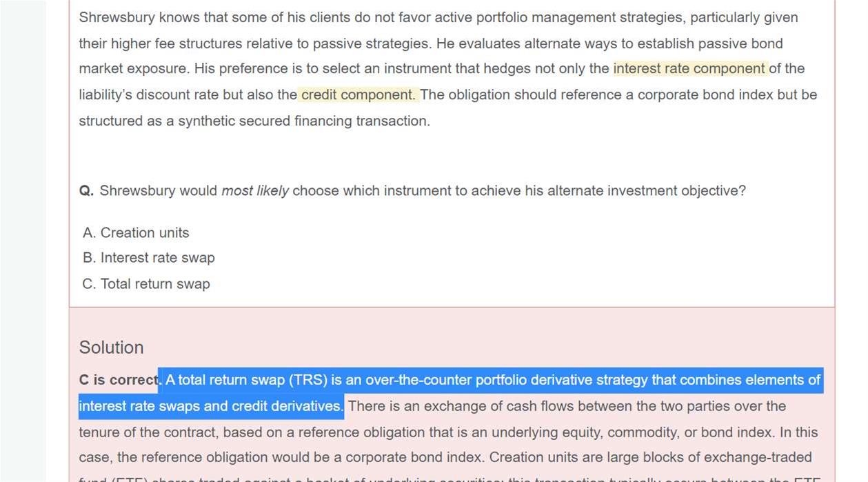Image resolution: width=868 pixels, height=482 pixels.
Task: Select answer A, Creation units
Action: coord(136,233)
